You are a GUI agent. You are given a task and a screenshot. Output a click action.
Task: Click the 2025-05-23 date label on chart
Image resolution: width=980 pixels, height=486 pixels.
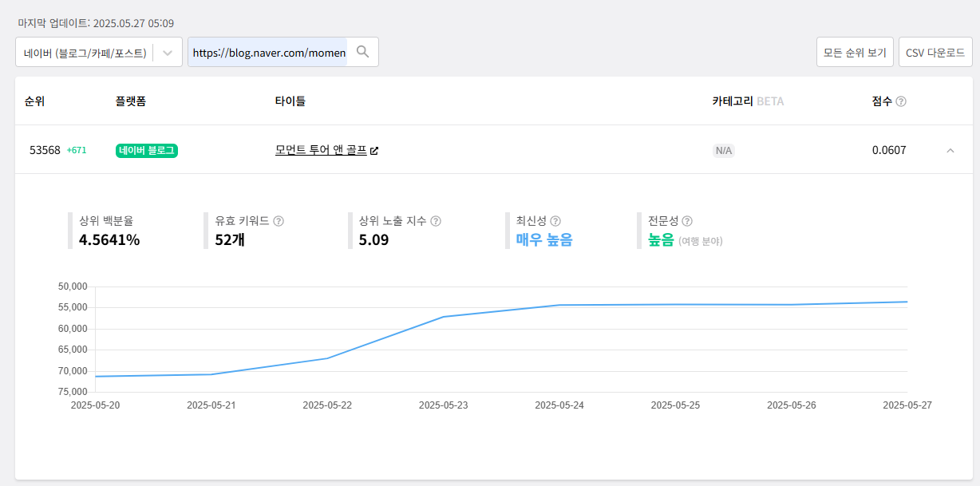pos(443,405)
